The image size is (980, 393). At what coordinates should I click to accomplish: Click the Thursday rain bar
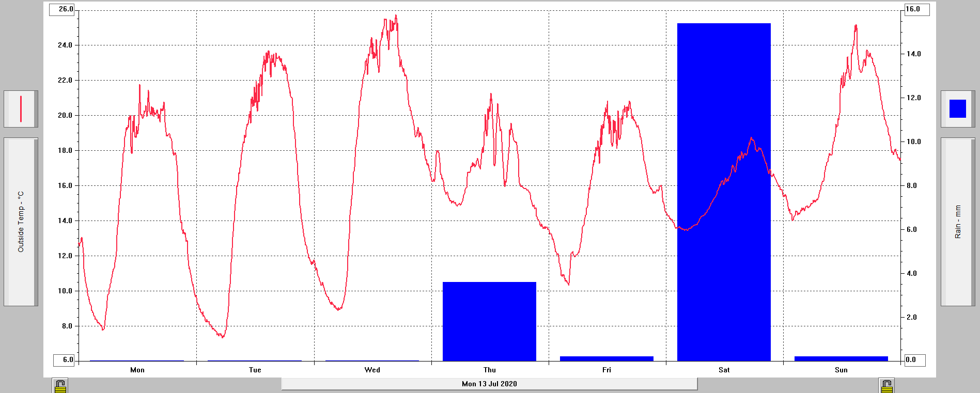489,321
